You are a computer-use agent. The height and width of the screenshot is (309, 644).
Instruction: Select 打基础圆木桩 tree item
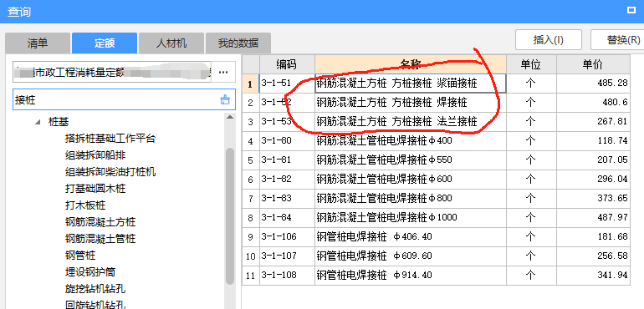(x=95, y=189)
